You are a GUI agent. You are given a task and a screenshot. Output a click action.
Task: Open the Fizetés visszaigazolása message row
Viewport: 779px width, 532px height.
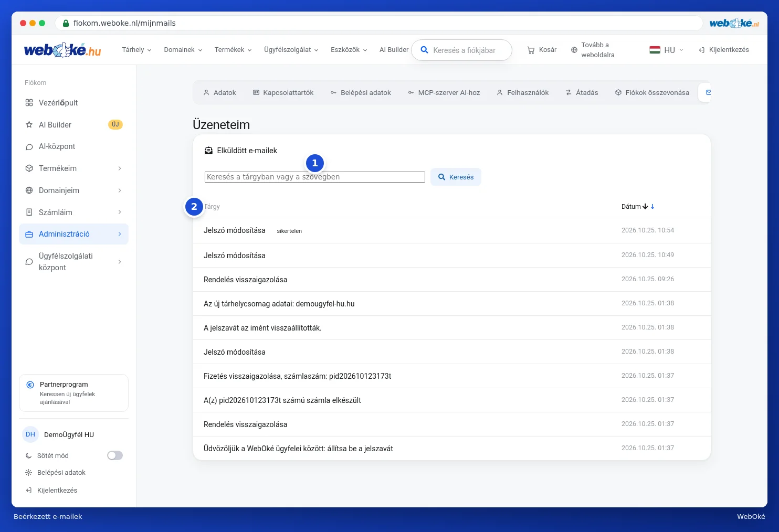click(452, 376)
